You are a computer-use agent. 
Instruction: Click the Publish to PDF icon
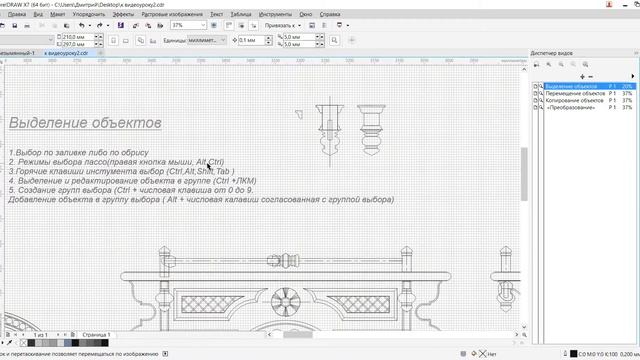pos(160,26)
